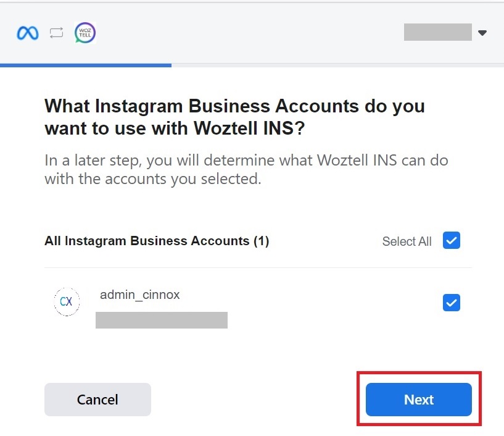Image resolution: width=504 pixels, height=436 pixels.
Task: Open the grayed-out profile name in header
Action: pyautogui.click(x=437, y=32)
